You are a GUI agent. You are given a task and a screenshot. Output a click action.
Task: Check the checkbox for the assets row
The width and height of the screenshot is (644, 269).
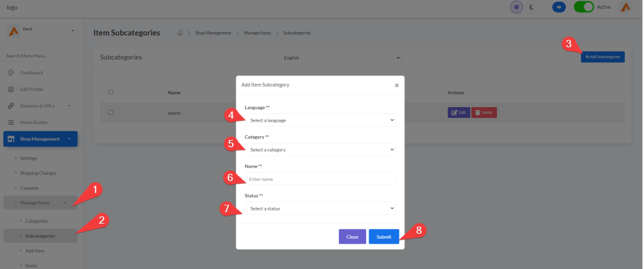click(111, 112)
